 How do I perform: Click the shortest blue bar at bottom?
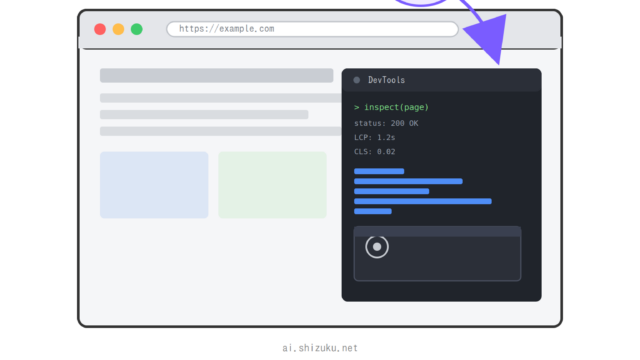click(x=373, y=211)
